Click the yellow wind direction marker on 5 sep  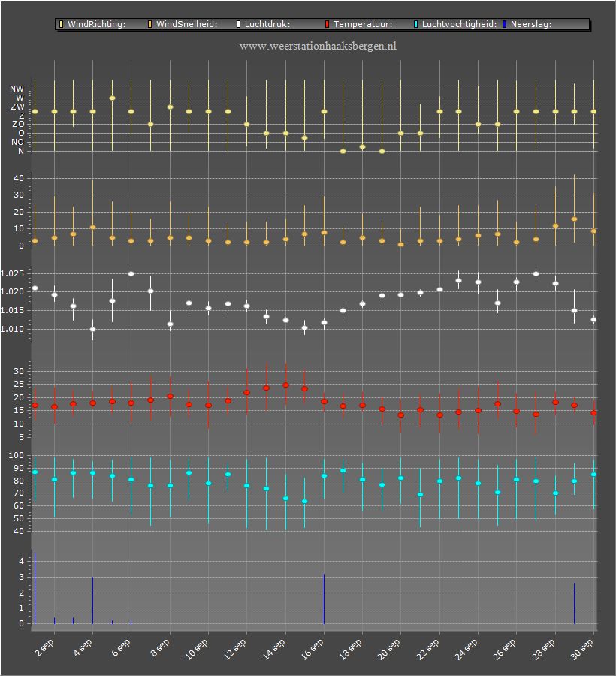pos(112,98)
